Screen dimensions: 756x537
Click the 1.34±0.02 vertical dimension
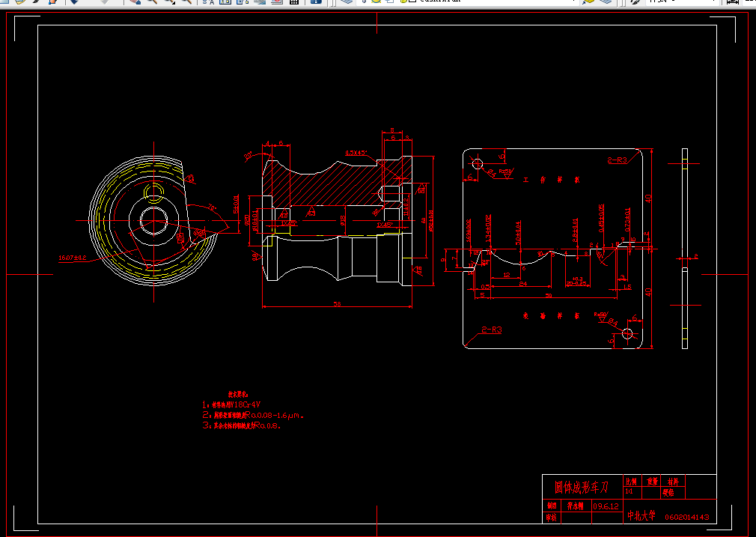(489, 228)
